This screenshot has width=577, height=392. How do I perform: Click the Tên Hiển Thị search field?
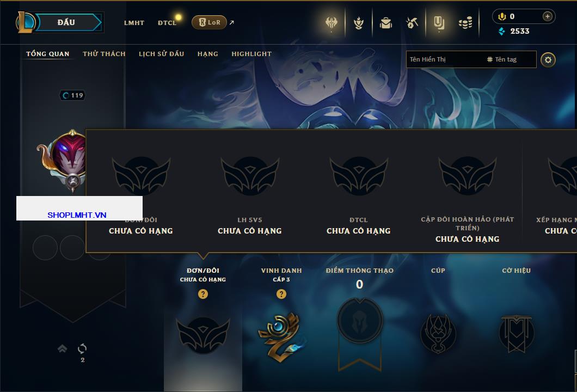click(471, 59)
